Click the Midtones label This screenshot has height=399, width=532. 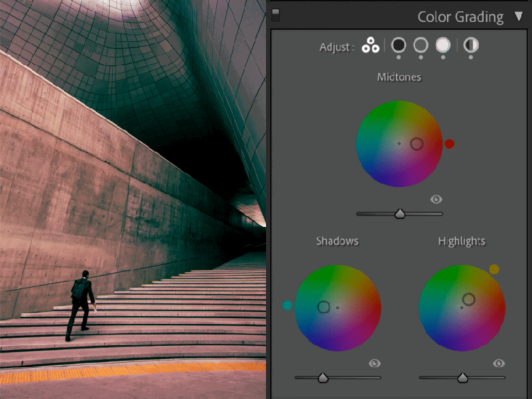[399, 77]
